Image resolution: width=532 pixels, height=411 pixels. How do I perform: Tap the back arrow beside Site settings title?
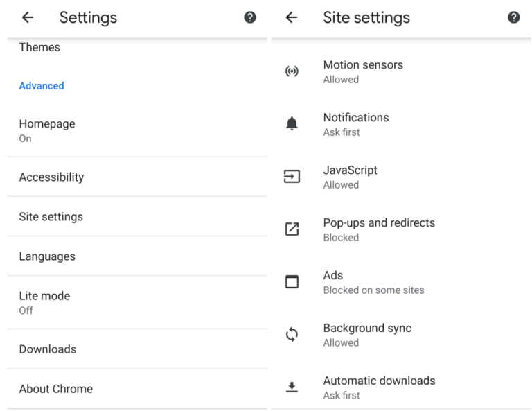click(x=292, y=18)
